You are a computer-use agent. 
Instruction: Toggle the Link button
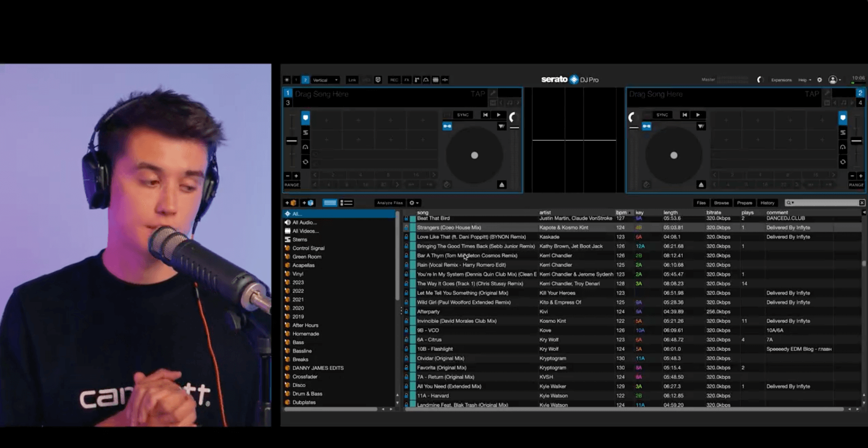pos(352,80)
